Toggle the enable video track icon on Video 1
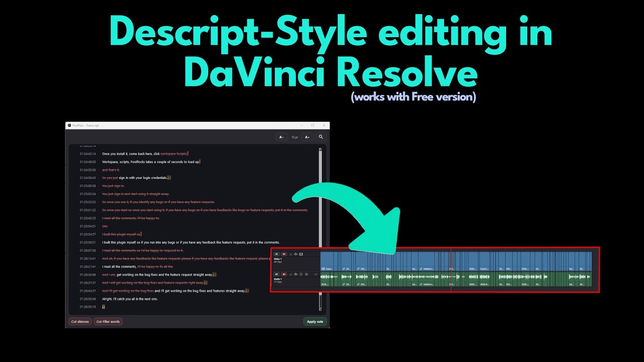This screenshot has width=644, height=362. pos(301,254)
